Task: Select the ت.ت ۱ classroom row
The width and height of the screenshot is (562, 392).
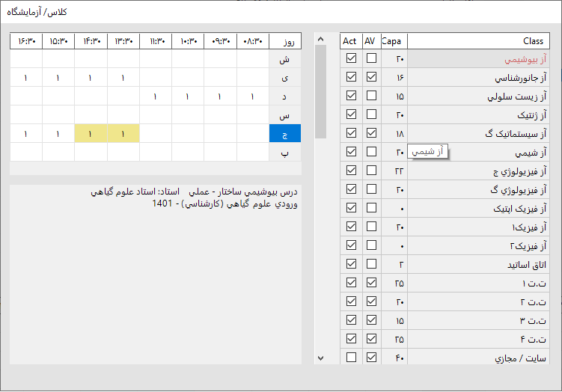Action: coord(479,283)
